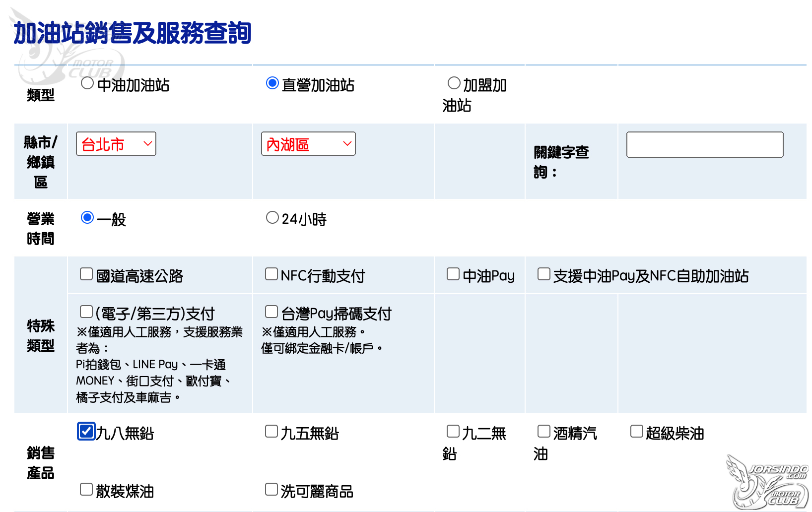812x512 pixels.
Task: Enable the 洗可麗商品 checkbox
Action: (x=271, y=489)
